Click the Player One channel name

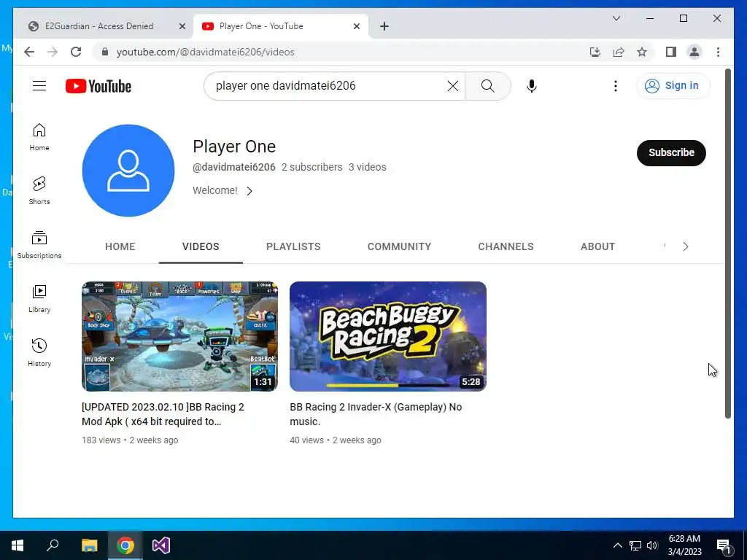[x=234, y=146]
